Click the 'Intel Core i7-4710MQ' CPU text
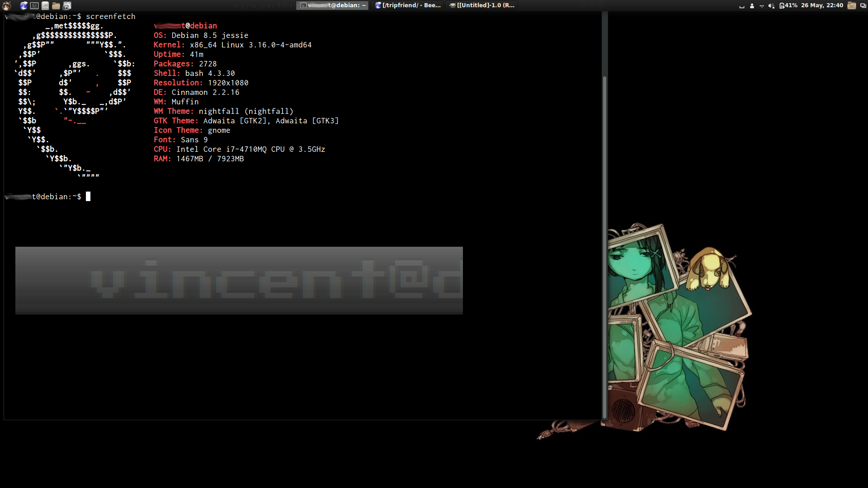Viewport: 868px width, 488px height. (221, 149)
